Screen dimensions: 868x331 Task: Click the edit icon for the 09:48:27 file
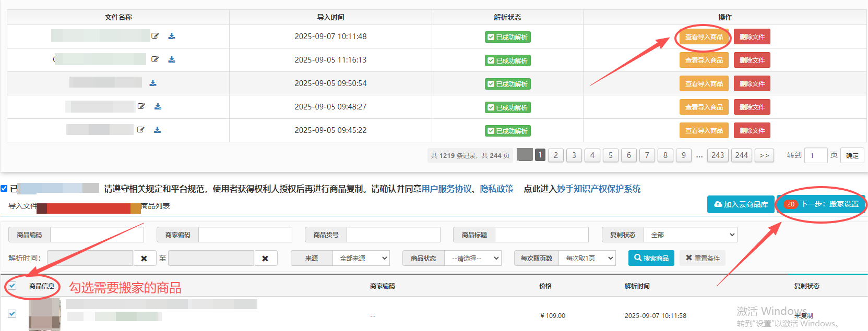pyautogui.click(x=141, y=106)
